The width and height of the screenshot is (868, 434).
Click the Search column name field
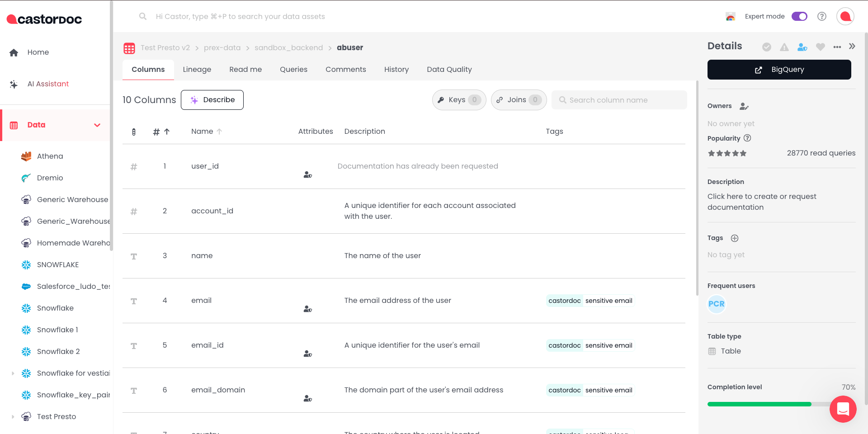(x=619, y=100)
